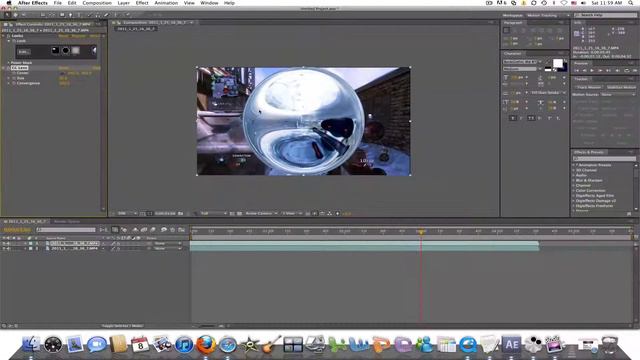Click the Edit button in Looks effect
The width and height of the screenshot is (640, 360).
[x=23, y=52]
